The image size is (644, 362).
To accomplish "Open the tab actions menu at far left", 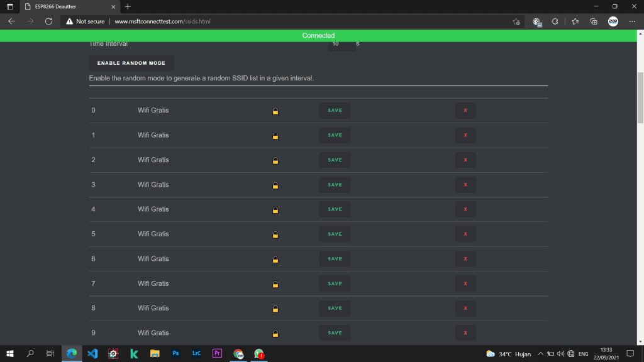I will [10, 6].
